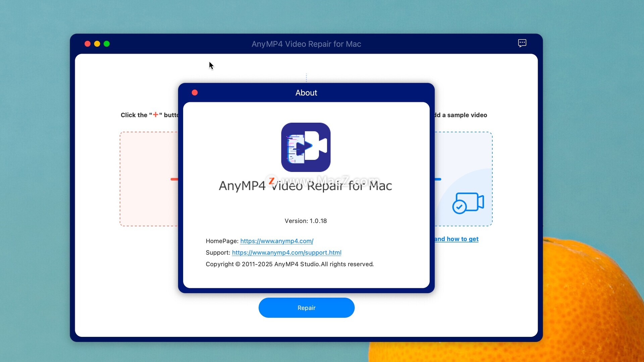Maximize main window with green traffic light
Image resolution: width=644 pixels, height=362 pixels.
[x=107, y=44]
